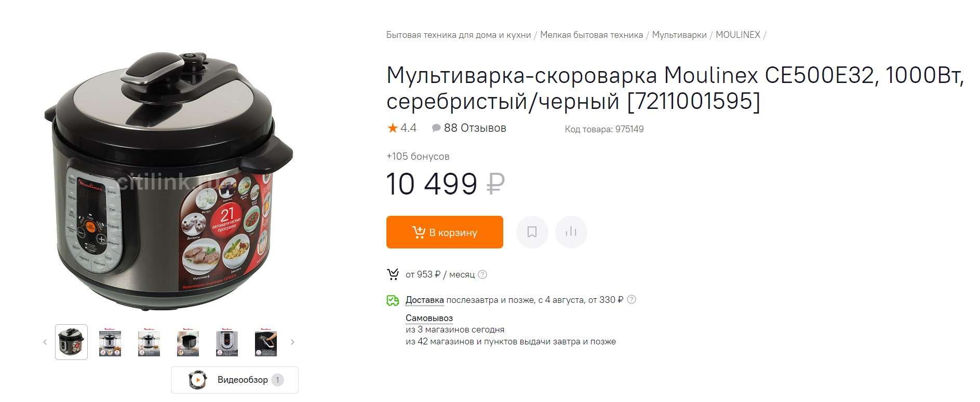
Task: Show next thumbnails with right arrow
Action: (x=292, y=342)
